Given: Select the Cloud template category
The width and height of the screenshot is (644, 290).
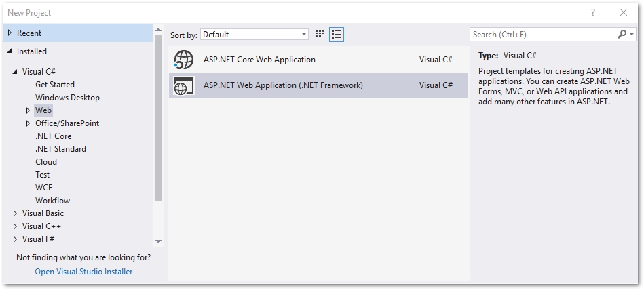Looking at the screenshot, I should [x=46, y=162].
